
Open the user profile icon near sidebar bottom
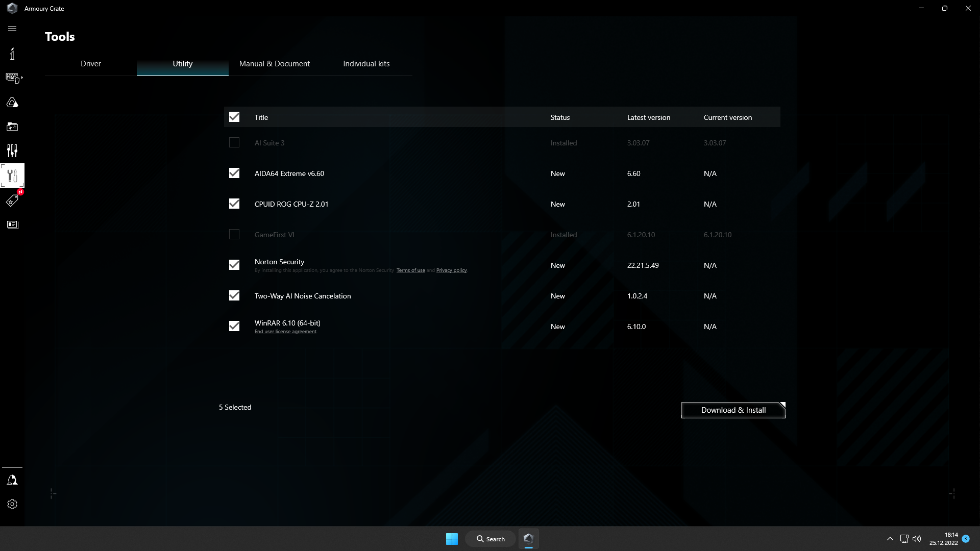pyautogui.click(x=12, y=480)
